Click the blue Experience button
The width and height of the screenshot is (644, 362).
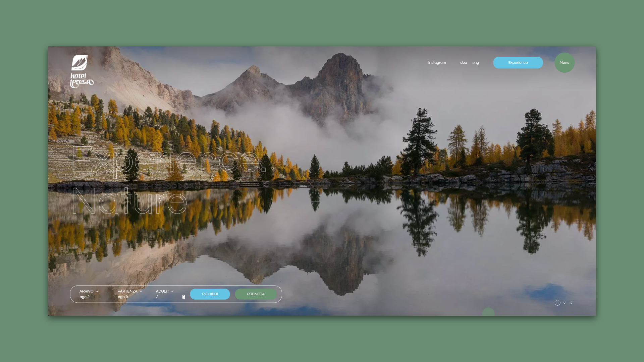[x=518, y=63]
